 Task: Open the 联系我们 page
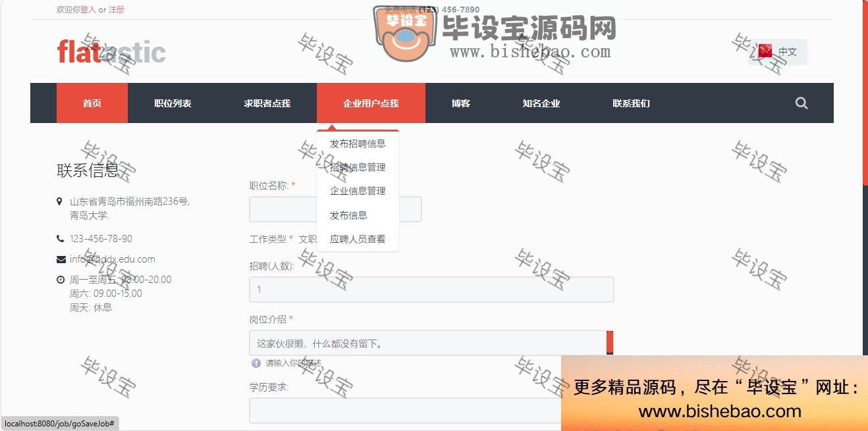(x=631, y=103)
